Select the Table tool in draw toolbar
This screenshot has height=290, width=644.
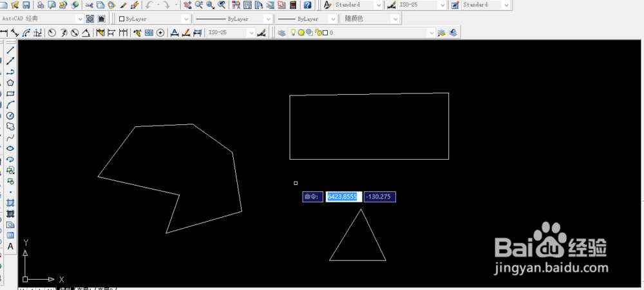(x=10, y=235)
